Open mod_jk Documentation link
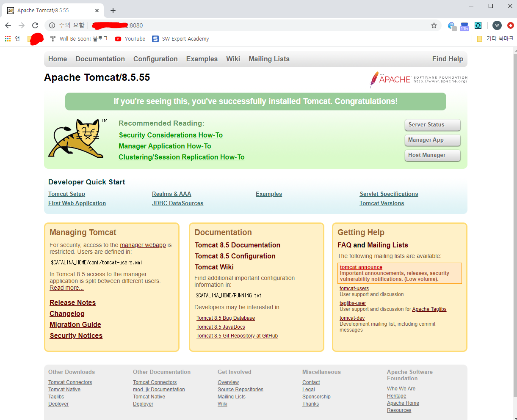This screenshot has height=420, width=517. click(x=159, y=390)
